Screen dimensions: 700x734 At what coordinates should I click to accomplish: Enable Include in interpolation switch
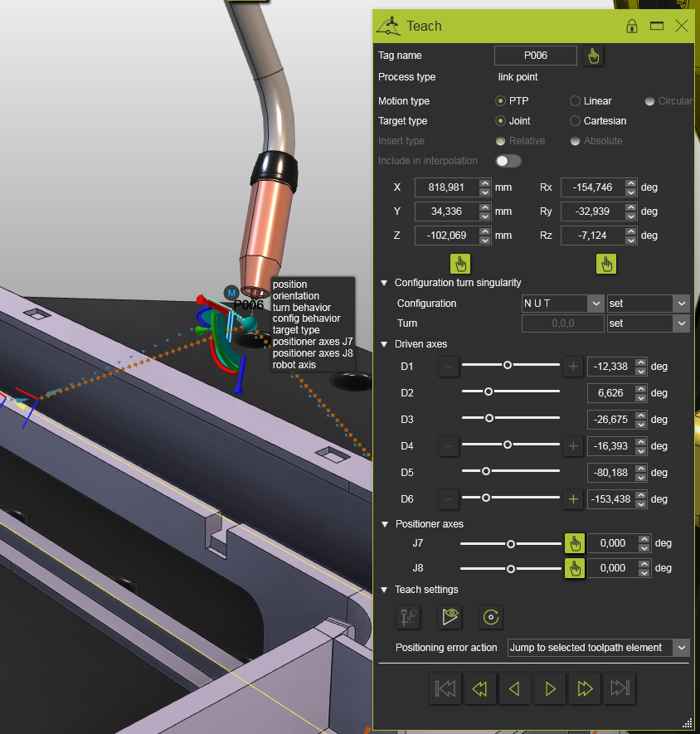point(508,161)
